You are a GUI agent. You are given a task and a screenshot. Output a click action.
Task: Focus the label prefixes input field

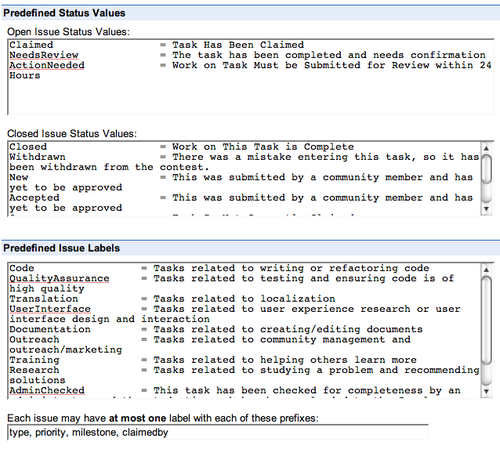(218, 433)
